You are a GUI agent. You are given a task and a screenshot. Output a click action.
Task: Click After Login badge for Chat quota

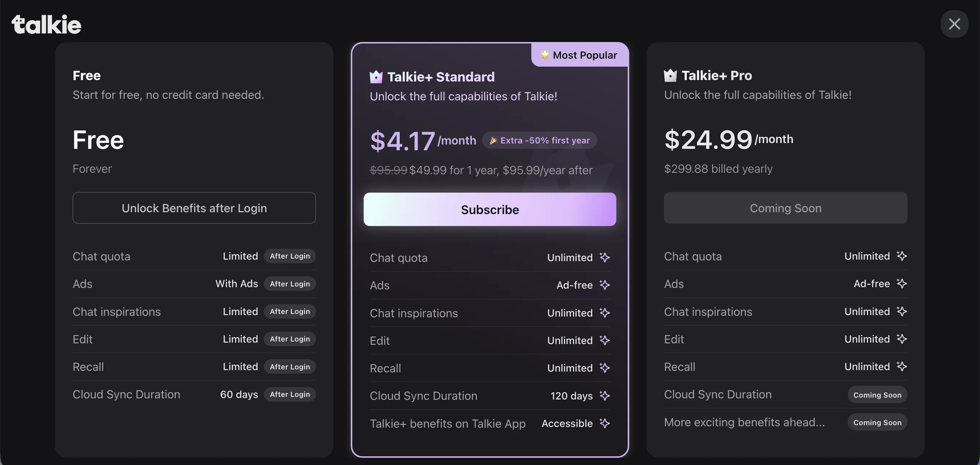(x=290, y=256)
